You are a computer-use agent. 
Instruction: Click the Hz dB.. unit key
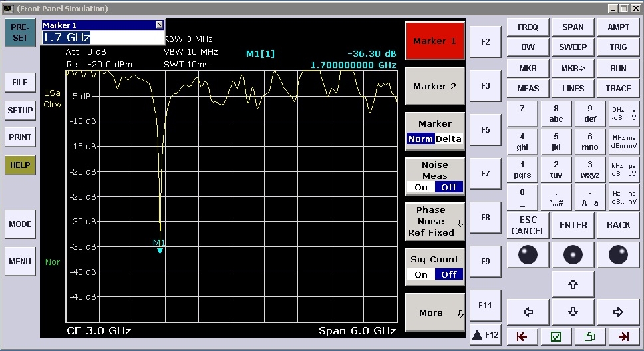[623, 198]
